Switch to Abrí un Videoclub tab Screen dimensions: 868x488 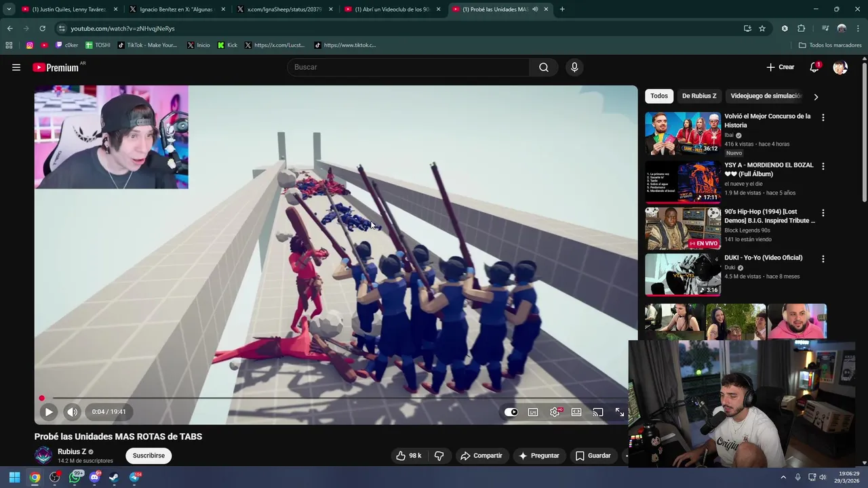pos(392,9)
